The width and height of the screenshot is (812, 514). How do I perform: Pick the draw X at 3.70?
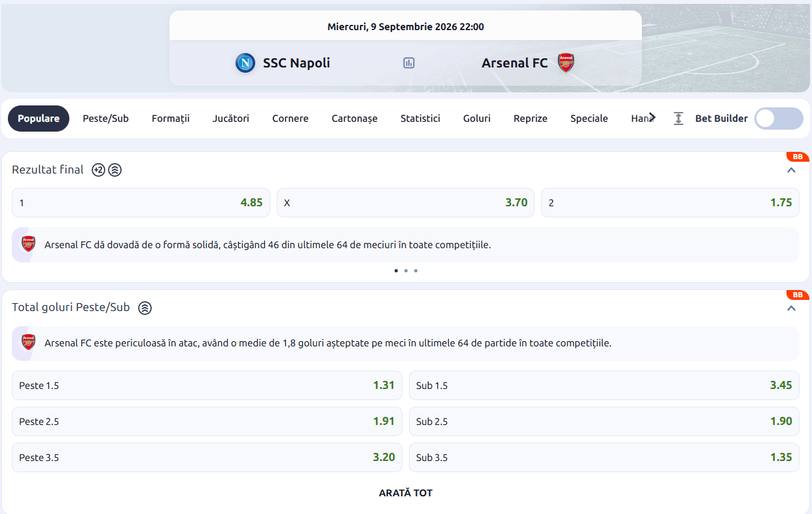[x=406, y=203]
